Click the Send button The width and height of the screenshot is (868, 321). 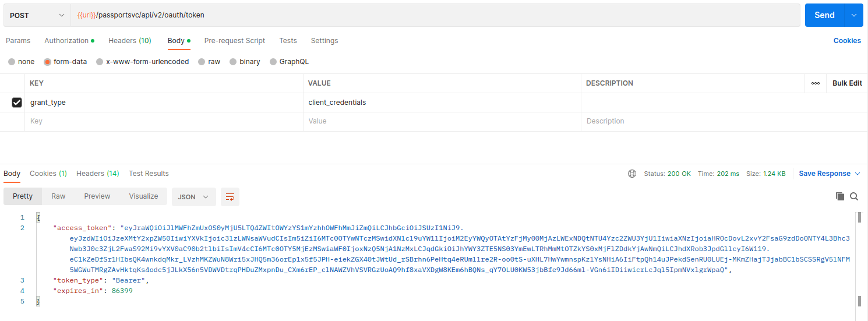click(x=824, y=15)
